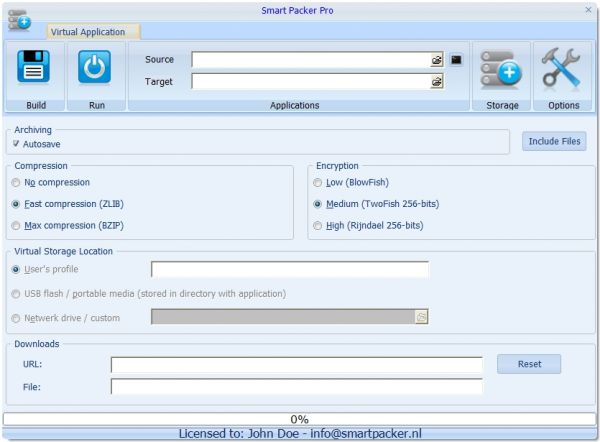Click the User's profile path field
The width and height of the screenshot is (600, 442).
coord(290,269)
